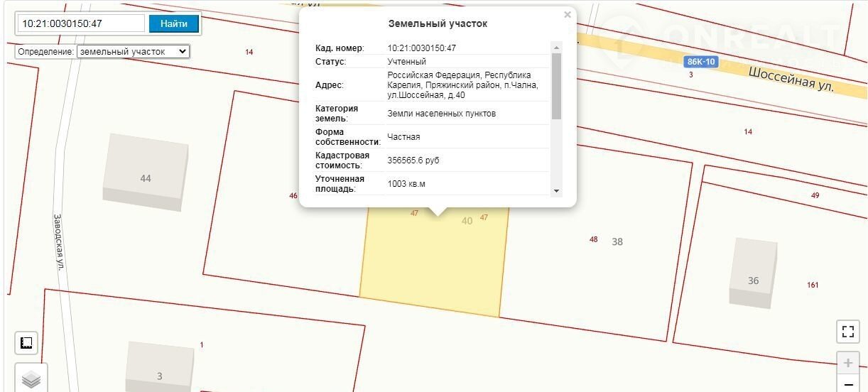Zoom out with the minus button
Viewport: 868px width, 392px height.
click(847, 385)
